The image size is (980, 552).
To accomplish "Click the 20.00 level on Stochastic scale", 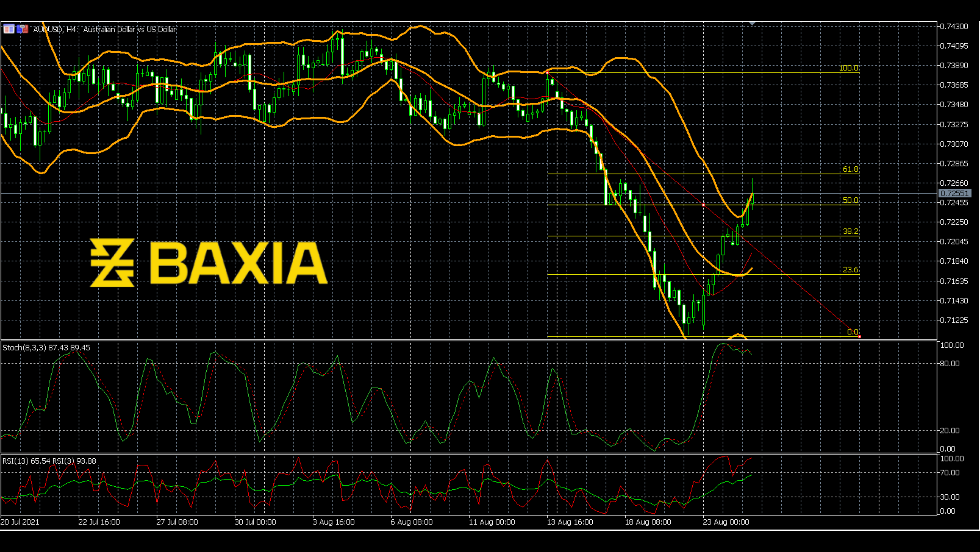I will coord(950,431).
